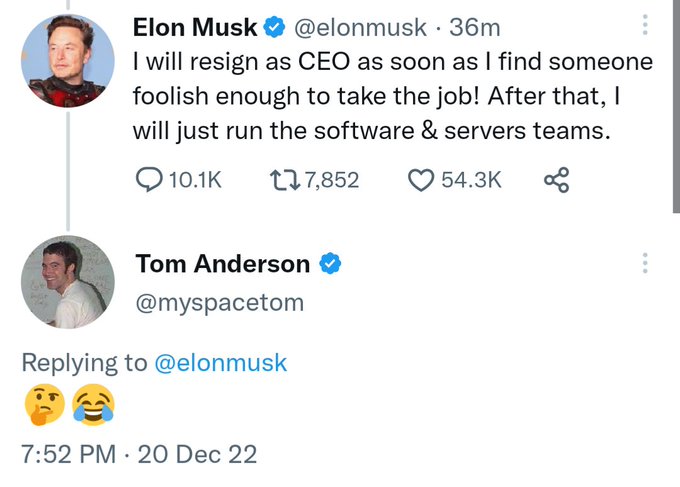The height and width of the screenshot is (487, 680).
Task: Click the laughing crying emoji
Action: [x=93, y=405]
